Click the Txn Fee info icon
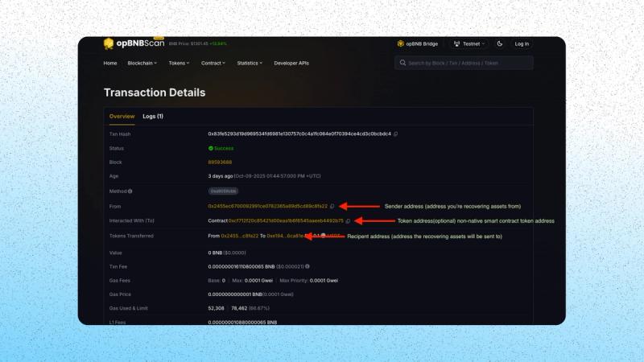 (308, 266)
